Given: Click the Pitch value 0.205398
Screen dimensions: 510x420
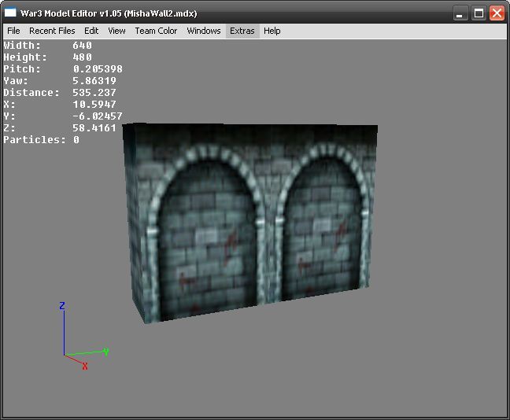Looking at the screenshot, I should tap(98, 69).
